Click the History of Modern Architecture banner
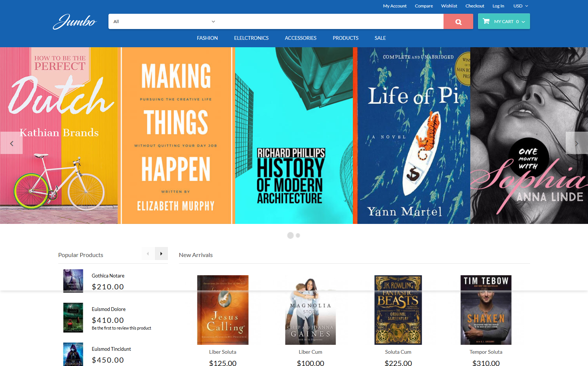Screen dimensions: 588x366 tap(294, 135)
